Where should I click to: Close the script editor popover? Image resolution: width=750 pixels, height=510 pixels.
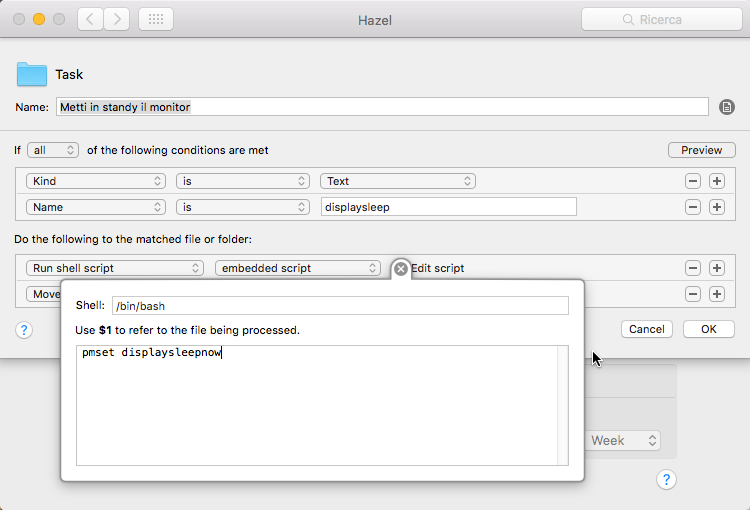point(401,269)
